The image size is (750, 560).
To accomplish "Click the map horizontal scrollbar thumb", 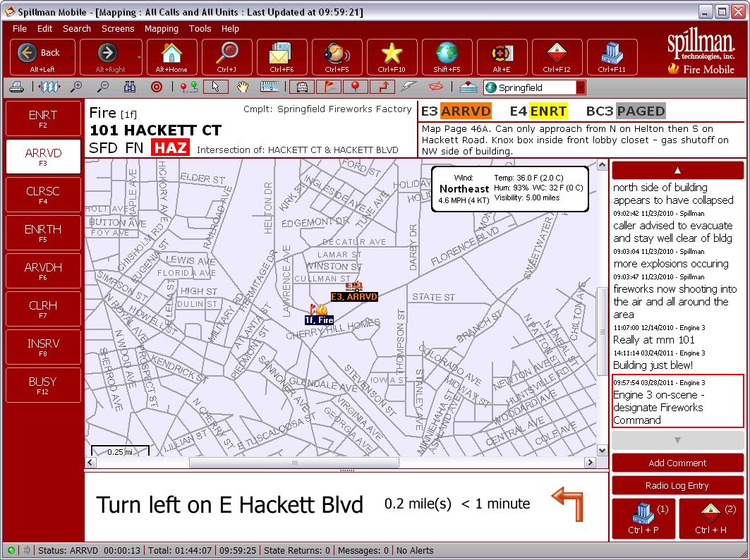I will click(294, 463).
